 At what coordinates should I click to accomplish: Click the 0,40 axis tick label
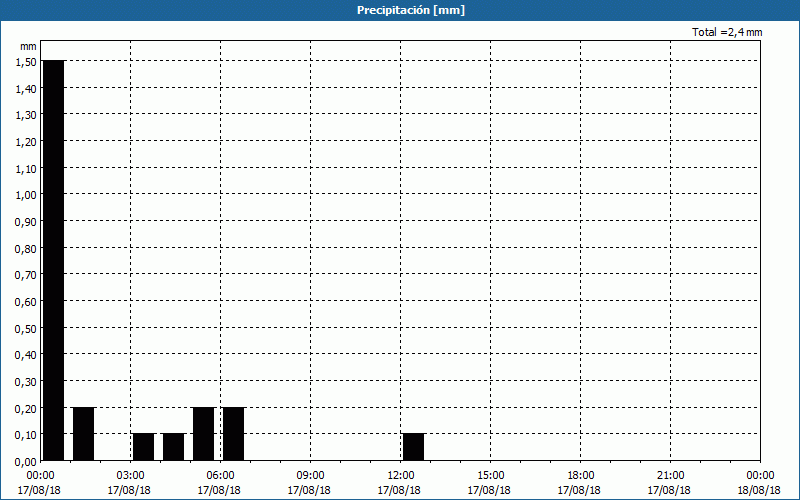coord(26,355)
